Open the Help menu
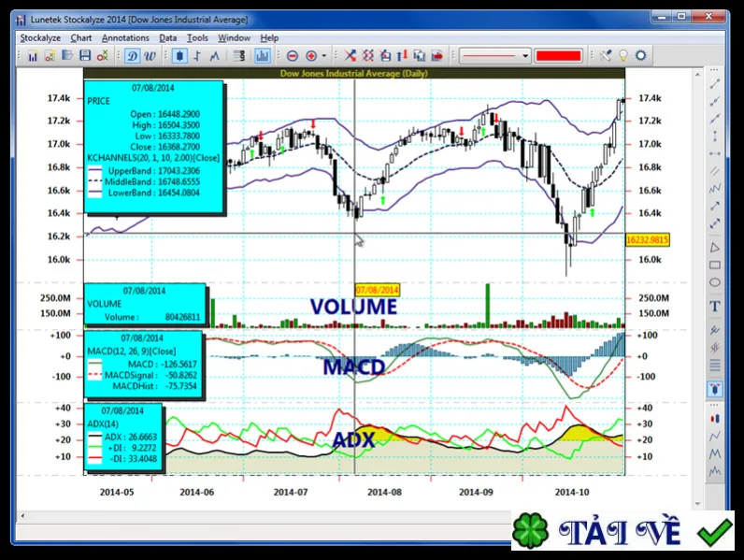Image resolution: width=744 pixels, height=560 pixels. pyautogui.click(x=269, y=38)
